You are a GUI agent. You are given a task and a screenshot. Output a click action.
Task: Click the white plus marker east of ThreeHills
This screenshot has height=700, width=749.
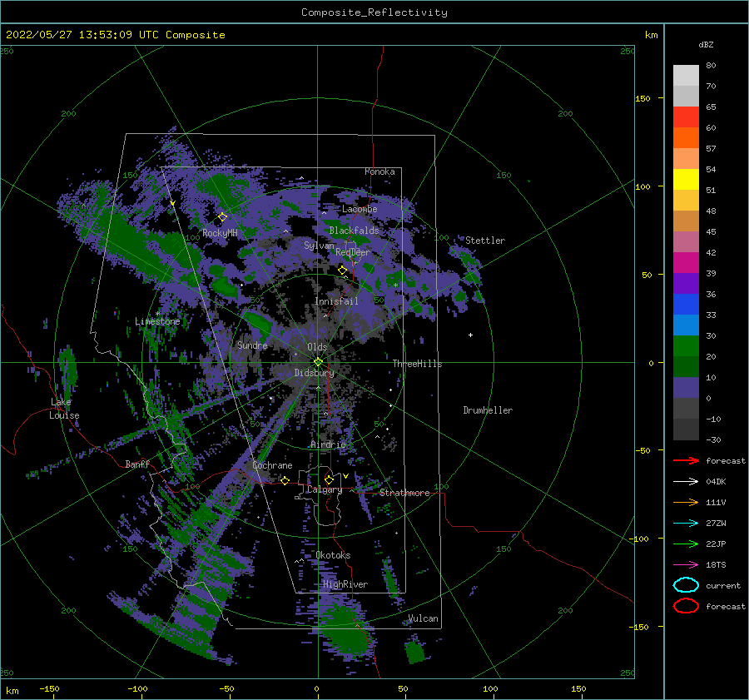click(470, 335)
